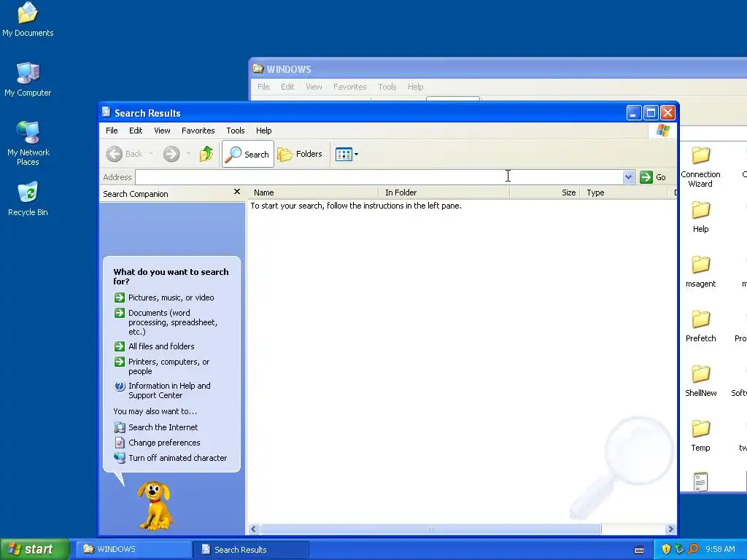Click the Back arrow toolbar button

124,154
